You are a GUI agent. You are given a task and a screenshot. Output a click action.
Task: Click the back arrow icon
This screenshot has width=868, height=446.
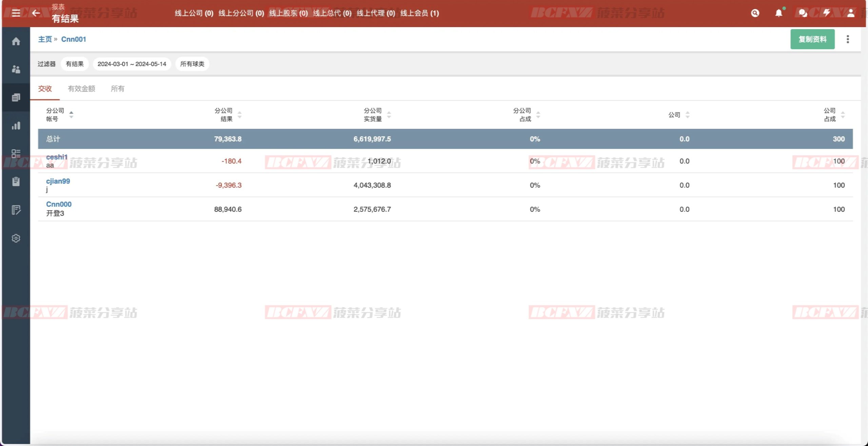pos(36,13)
